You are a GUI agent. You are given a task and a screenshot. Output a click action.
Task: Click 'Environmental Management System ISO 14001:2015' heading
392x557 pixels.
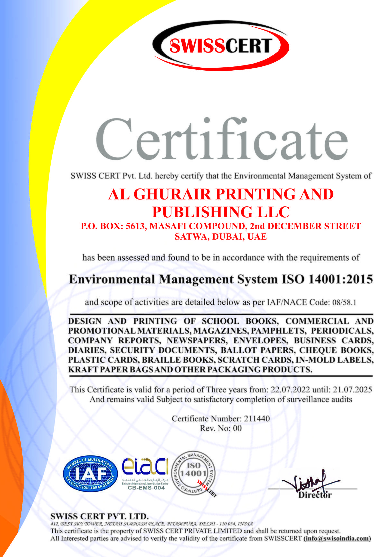(x=221, y=279)
